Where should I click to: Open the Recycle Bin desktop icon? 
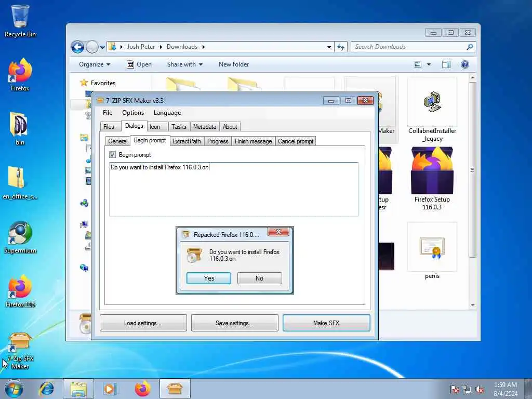point(20,21)
